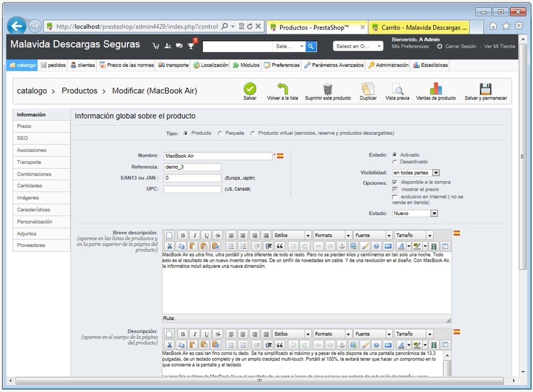Image resolution: width=533 pixels, height=392 pixels.
Task: Insert numbered list in Breve descripción editor
Action: click(x=243, y=246)
